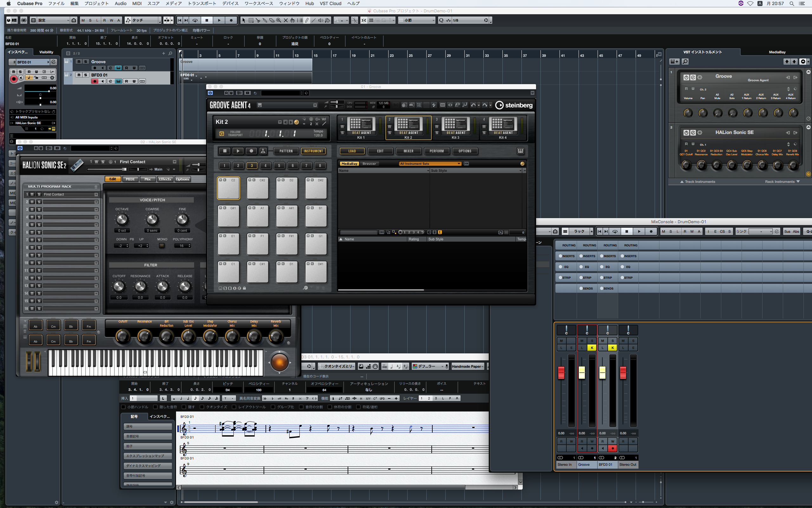Viewport: 812px width, 508px height.
Task: Solo the BFD3 01 track in track list
Action: coord(86,75)
